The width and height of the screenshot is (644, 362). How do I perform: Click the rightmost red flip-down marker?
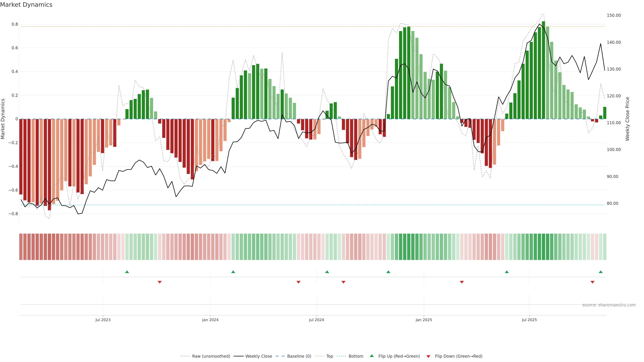point(592,282)
